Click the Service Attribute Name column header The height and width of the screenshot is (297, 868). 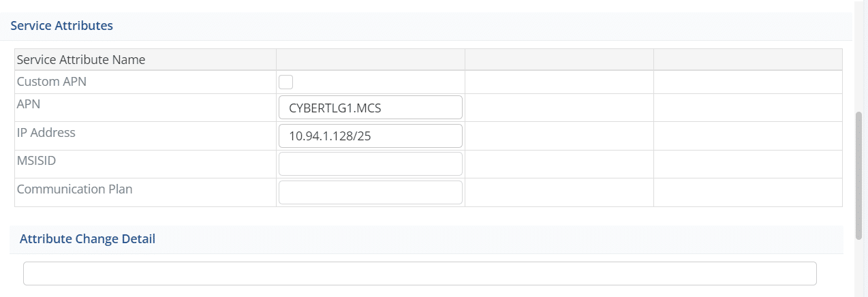coord(81,60)
